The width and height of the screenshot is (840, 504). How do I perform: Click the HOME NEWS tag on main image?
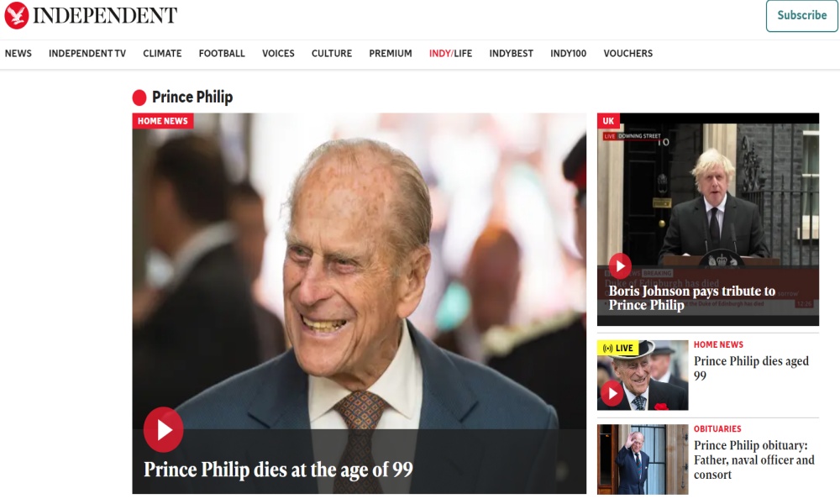point(163,121)
